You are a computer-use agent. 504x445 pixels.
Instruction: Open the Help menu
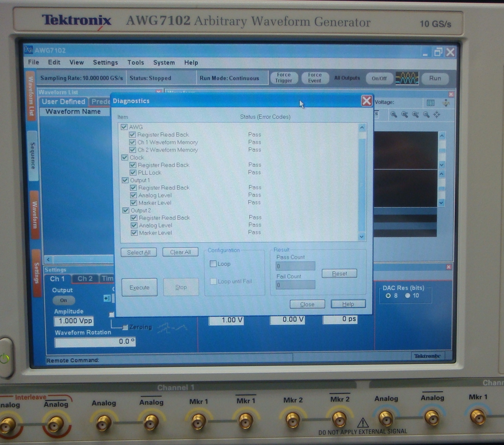(x=191, y=62)
